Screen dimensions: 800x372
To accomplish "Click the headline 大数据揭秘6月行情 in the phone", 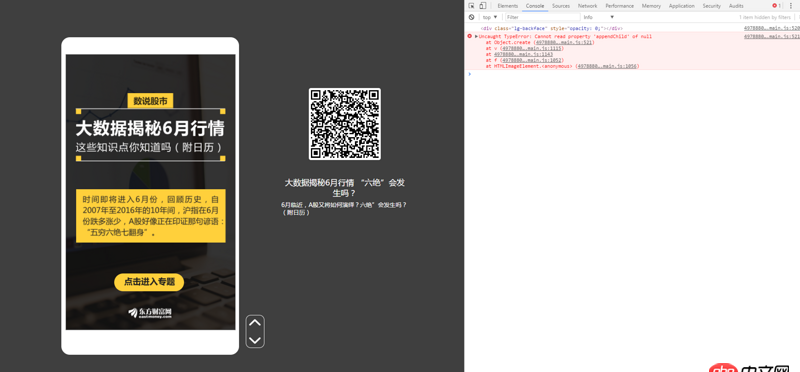I will (150, 128).
